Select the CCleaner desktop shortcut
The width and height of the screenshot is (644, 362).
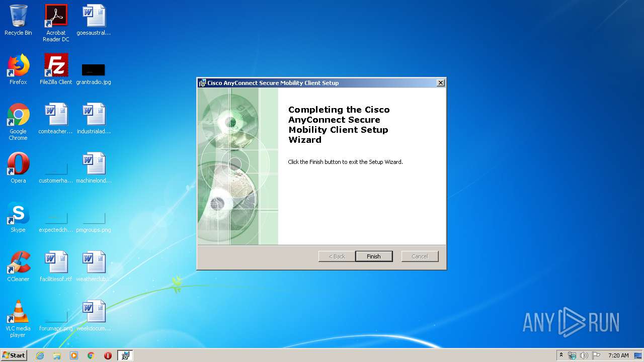[18, 266]
